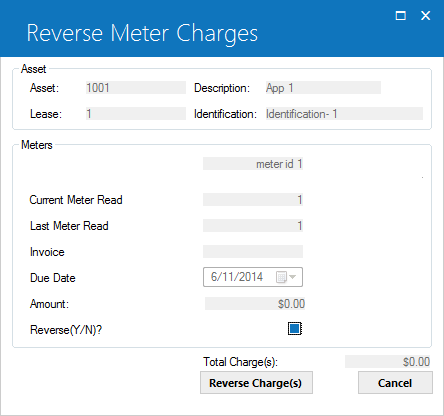Click the Last Meter Read value field

tap(253, 226)
